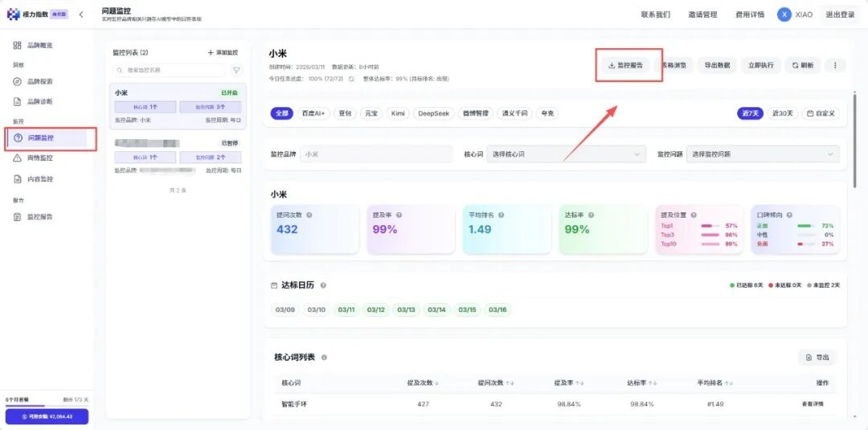Open the 选择监控问题 dropdown
The height and width of the screenshot is (430, 868).
763,154
